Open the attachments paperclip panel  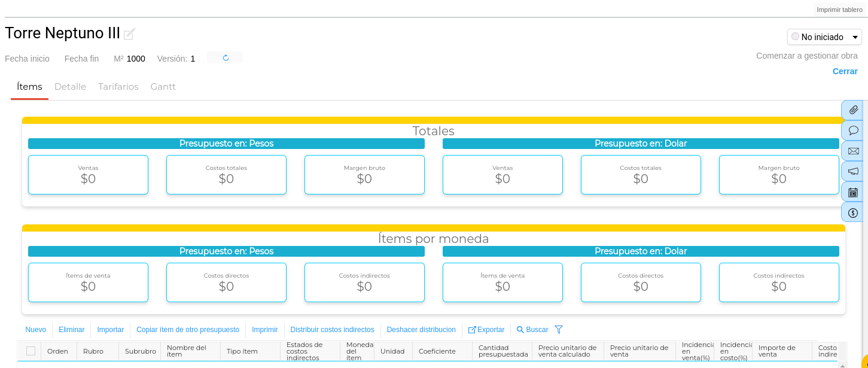click(x=853, y=110)
